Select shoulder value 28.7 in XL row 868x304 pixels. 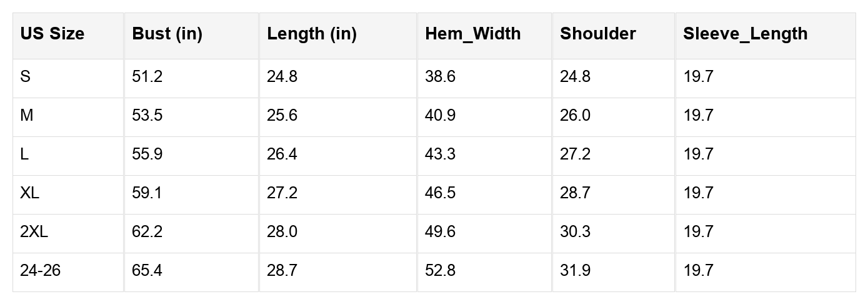coord(575,193)
